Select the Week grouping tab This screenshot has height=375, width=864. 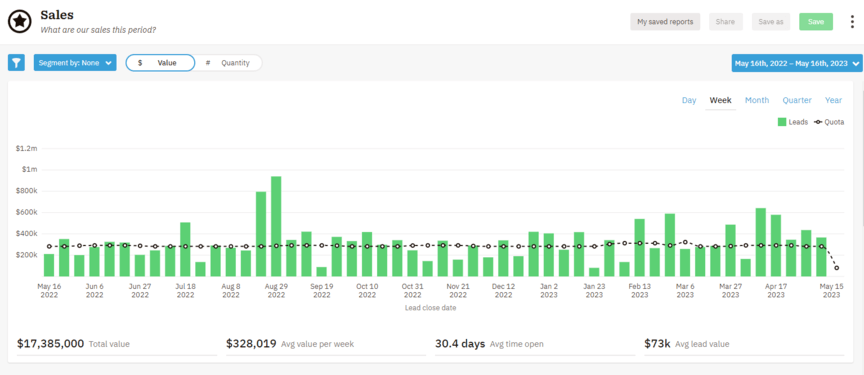pos(720,100)
